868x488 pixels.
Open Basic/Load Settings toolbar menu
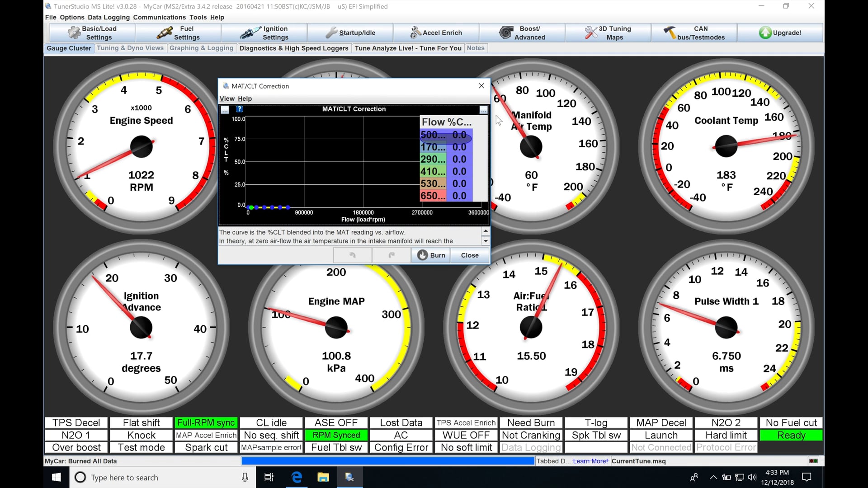click(92, 33)
